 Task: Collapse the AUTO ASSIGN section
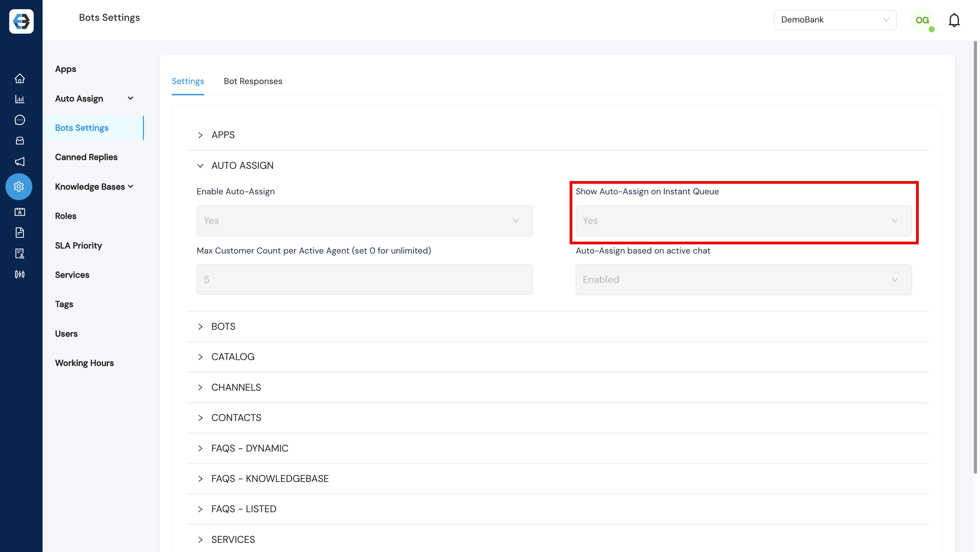pos(557,166)
